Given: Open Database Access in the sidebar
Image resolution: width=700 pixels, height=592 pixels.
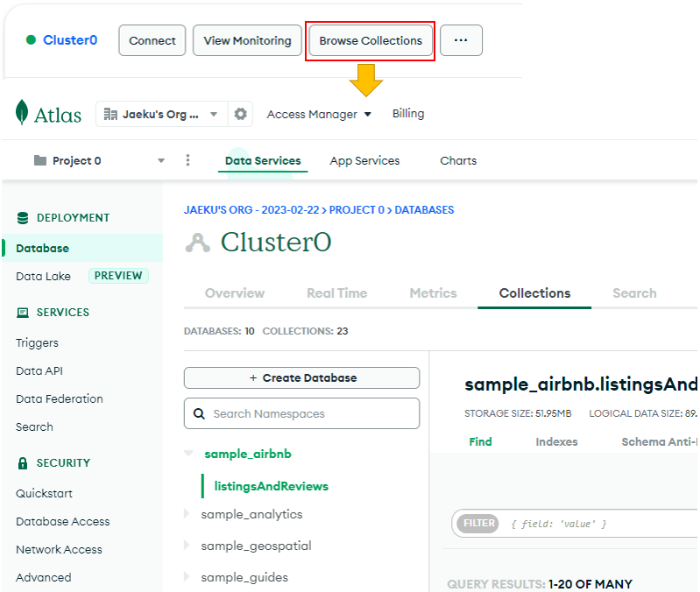Looking at the screenshot, I should pos(63,522).
